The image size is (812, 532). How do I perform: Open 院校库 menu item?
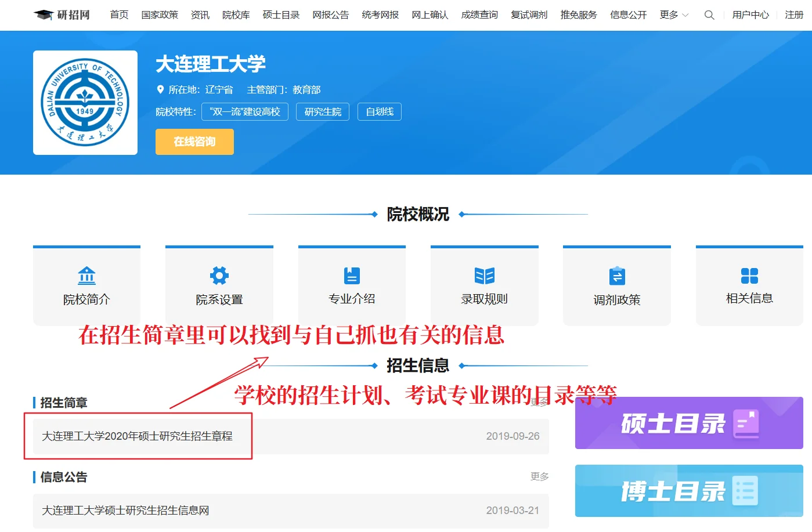236,15
